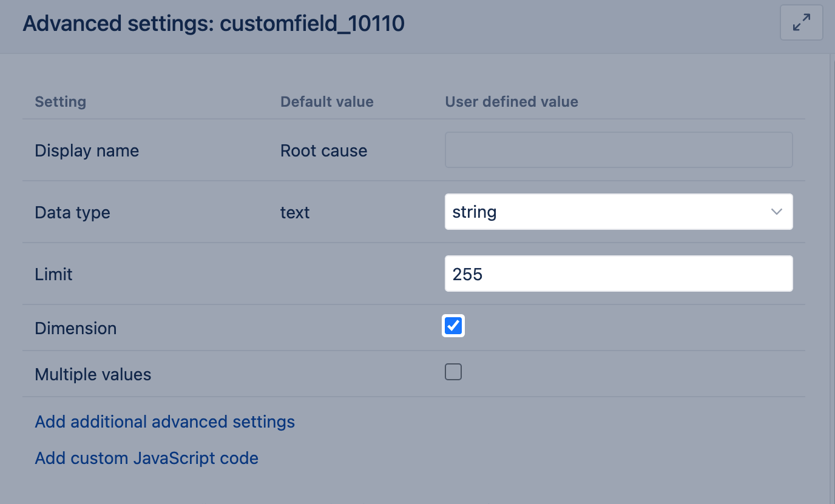Enable the Multiple values checkbox
The image size is (835, 504).
coord(453,372)
